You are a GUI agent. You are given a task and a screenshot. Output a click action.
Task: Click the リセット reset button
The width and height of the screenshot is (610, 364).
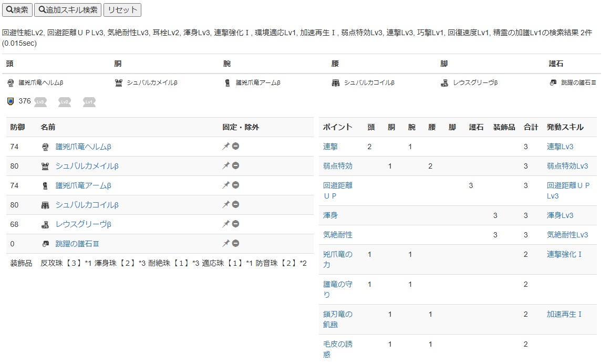[122, 10]
